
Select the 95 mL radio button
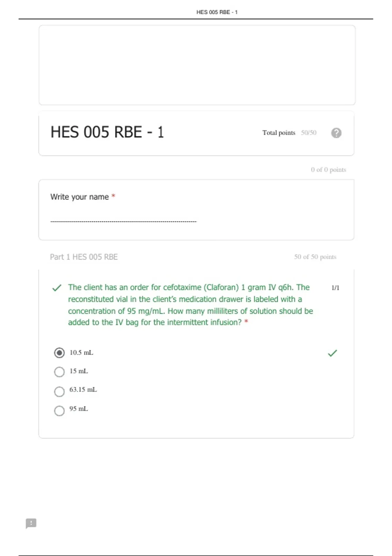click(59, 410)
